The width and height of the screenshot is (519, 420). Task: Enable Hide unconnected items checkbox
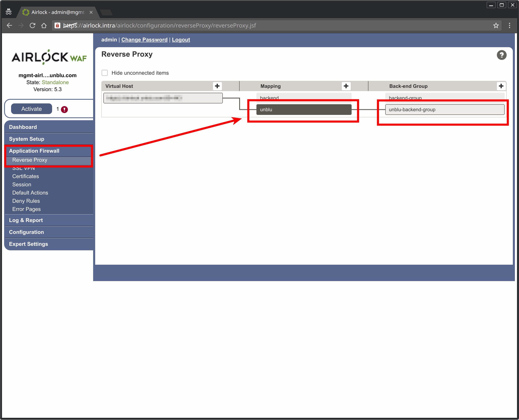click(105, 73)
